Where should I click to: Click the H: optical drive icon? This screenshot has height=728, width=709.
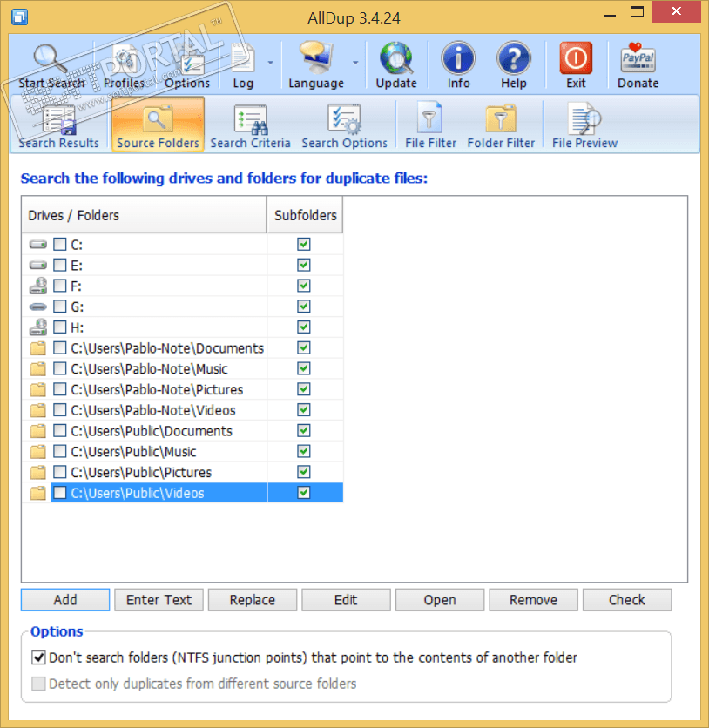click(38, 327)
